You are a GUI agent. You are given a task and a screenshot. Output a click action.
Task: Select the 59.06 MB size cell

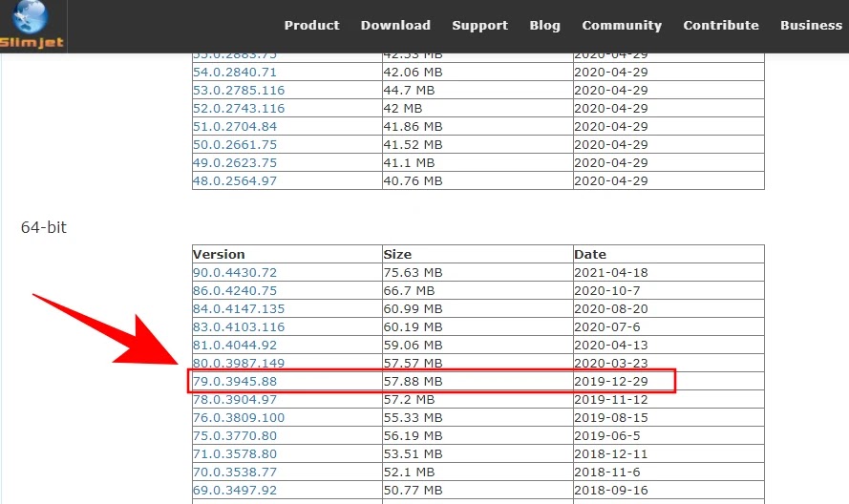pyautogui.click(x=478, y=345)
